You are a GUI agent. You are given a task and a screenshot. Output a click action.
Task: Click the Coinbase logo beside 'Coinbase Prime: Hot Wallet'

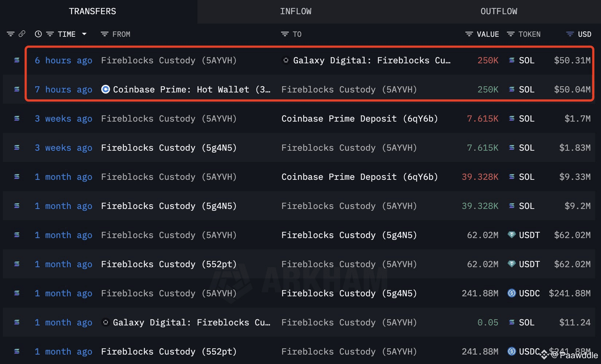pos(106,89)
